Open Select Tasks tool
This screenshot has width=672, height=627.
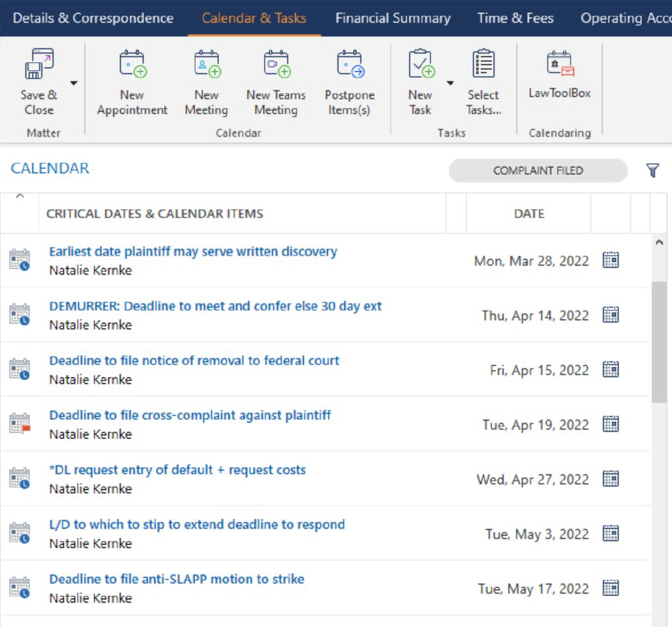483,65
